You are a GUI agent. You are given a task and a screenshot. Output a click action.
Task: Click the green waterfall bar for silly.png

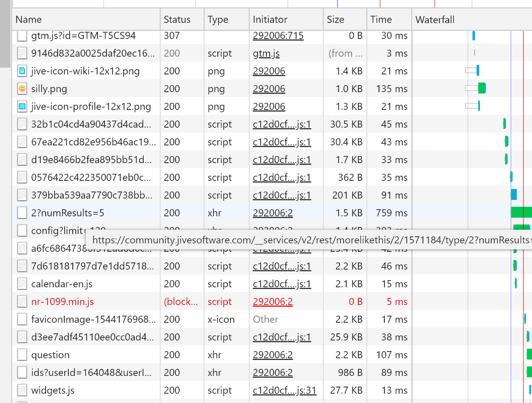482,88
